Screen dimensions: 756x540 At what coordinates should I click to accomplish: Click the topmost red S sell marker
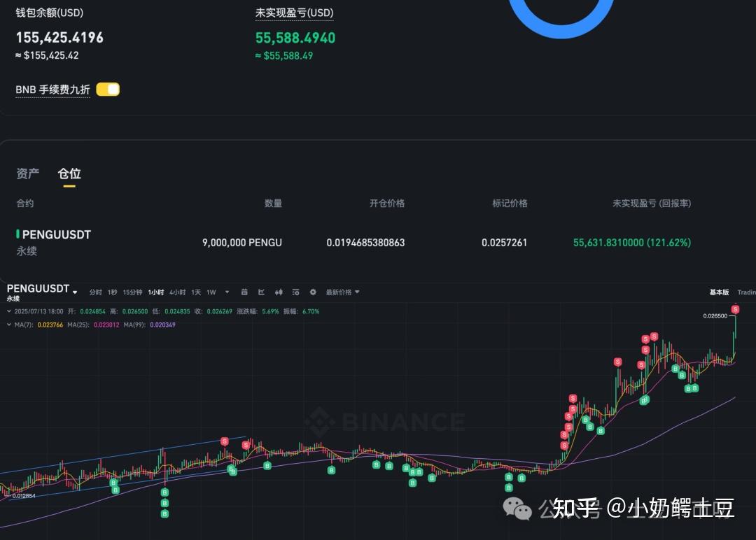(735, 309)
